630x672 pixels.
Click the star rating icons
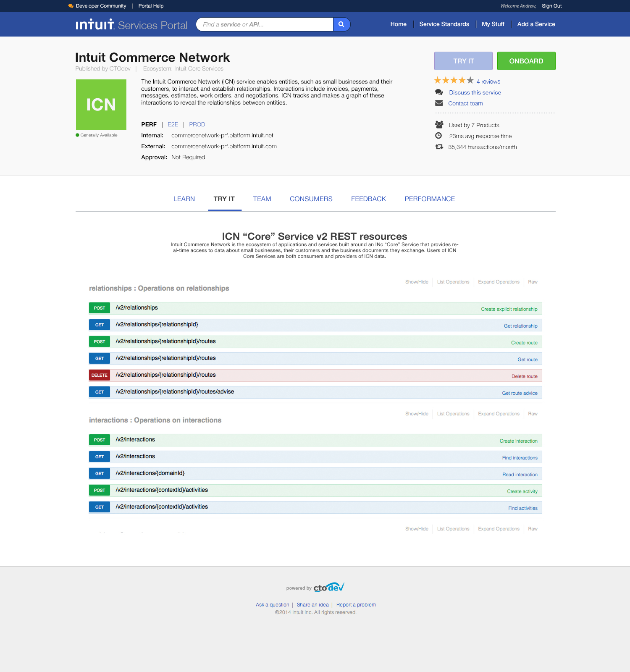pos(454,80)
